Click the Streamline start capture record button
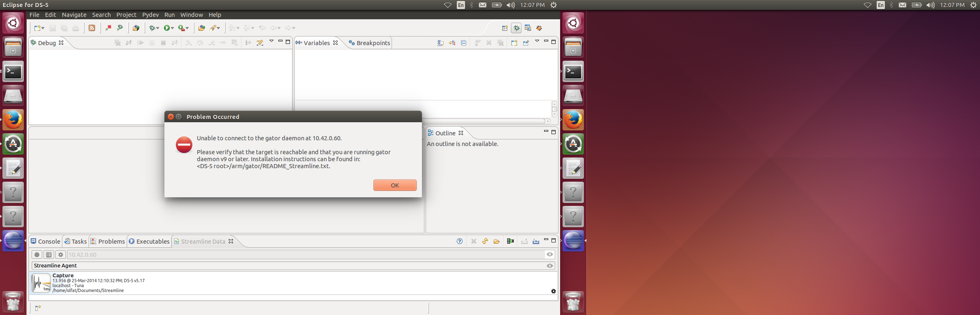 point(37,255)
